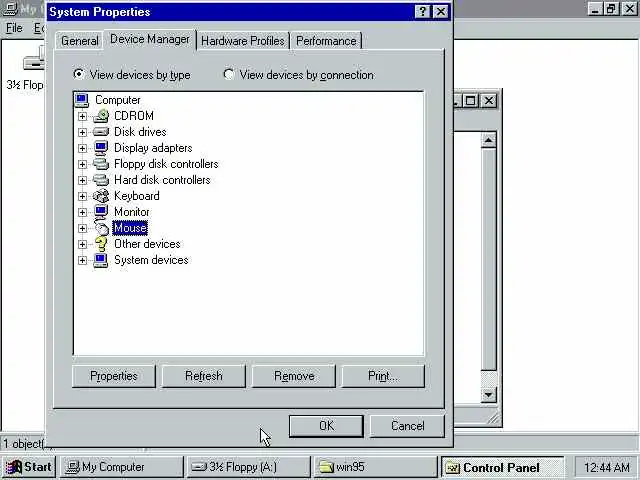Dismiss dialog with Cancel button
This screenshot has width=640, height=480.
tap(407, 426)
